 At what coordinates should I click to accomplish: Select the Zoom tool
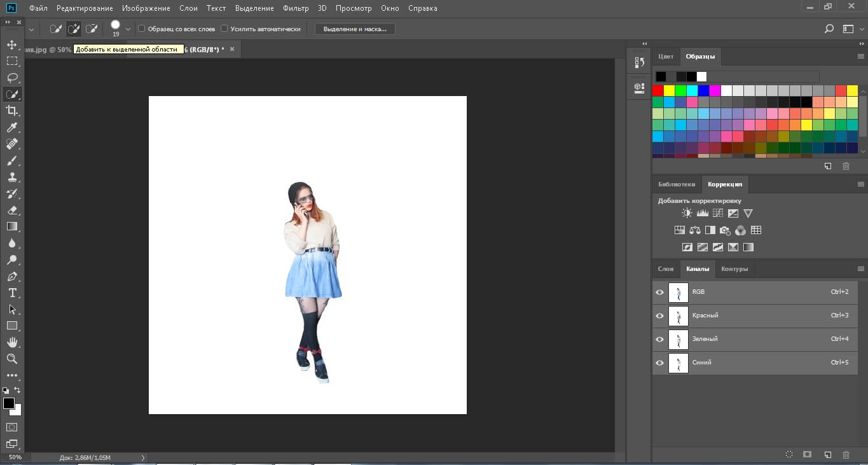click(11, 359)
